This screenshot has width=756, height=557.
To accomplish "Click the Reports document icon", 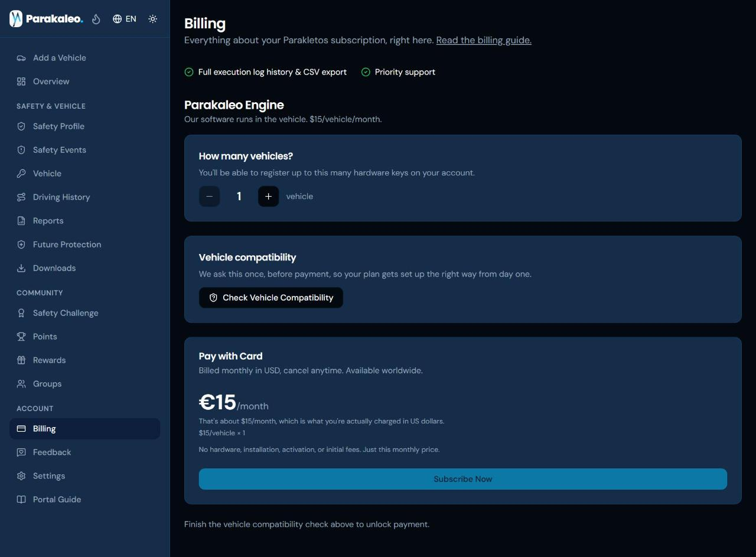I will click(x=21, y=221).
